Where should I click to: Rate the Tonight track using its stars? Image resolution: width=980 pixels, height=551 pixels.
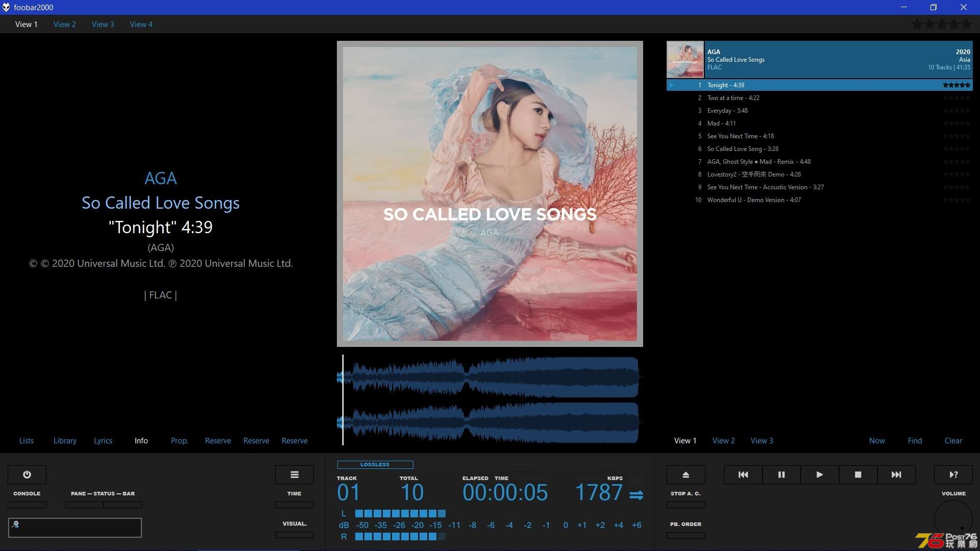coord(957,85)
